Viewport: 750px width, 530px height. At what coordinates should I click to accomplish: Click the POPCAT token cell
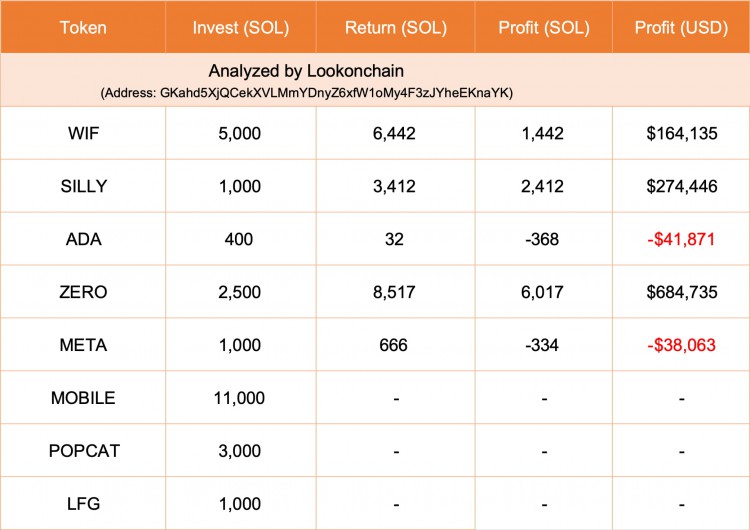(x=84, y=451)
